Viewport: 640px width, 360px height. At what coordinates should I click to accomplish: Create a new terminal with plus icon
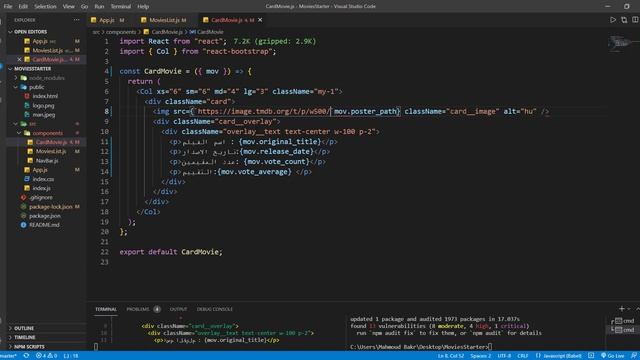point(621,309)
